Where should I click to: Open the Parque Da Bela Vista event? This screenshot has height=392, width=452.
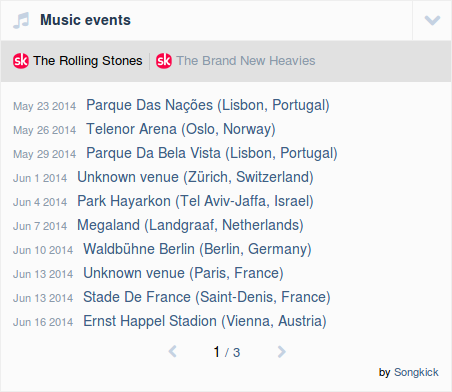click(x=212, y=153)
